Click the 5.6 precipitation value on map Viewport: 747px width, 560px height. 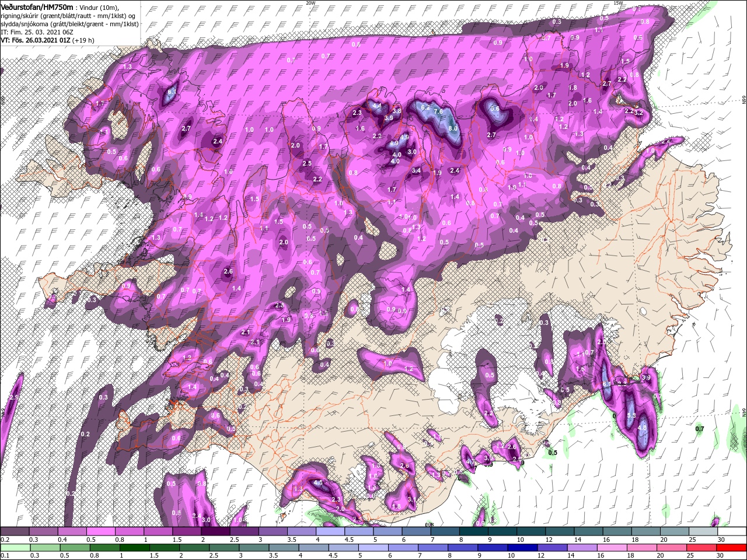(x=494, y=108)
